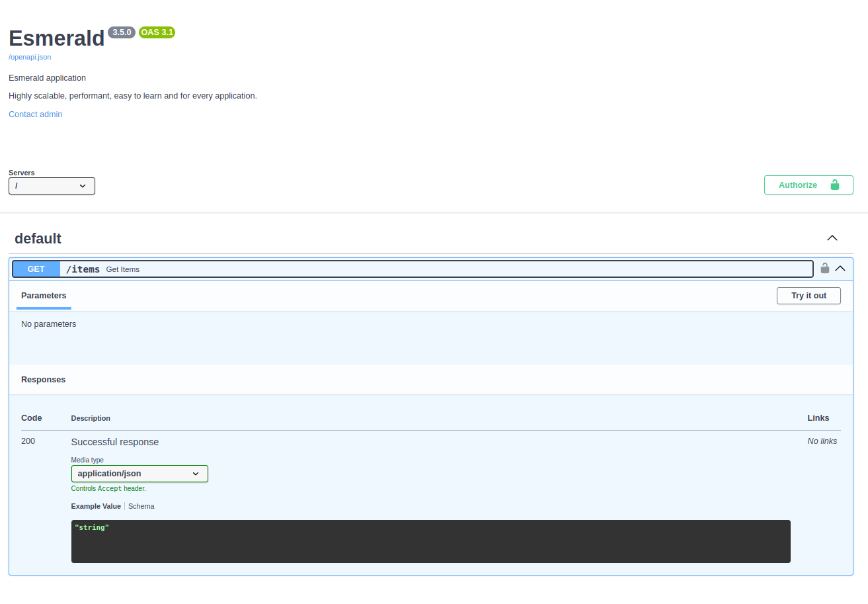
Task: Click Try it out button
Action: (809, 296)
